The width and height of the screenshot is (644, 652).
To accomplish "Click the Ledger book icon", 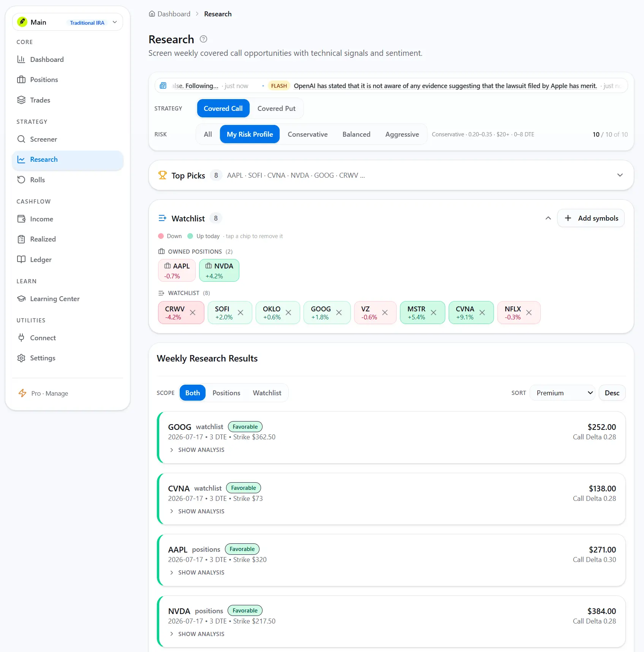I will click(21, 259).
